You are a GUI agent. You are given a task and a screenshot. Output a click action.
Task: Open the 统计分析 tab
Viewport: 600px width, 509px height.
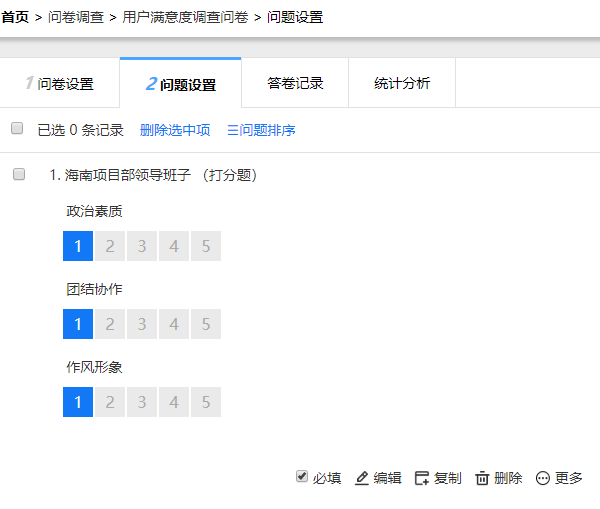coord(402,83)
